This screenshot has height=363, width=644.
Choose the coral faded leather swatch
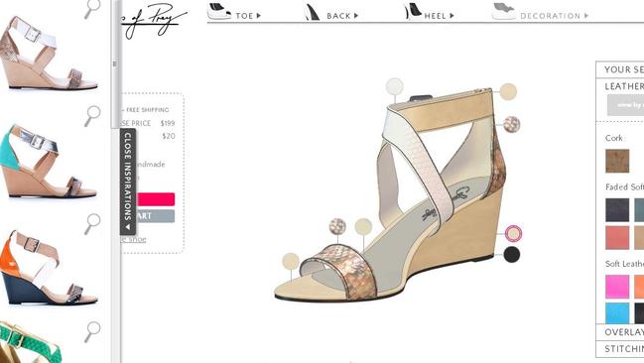tap(617, 237)
